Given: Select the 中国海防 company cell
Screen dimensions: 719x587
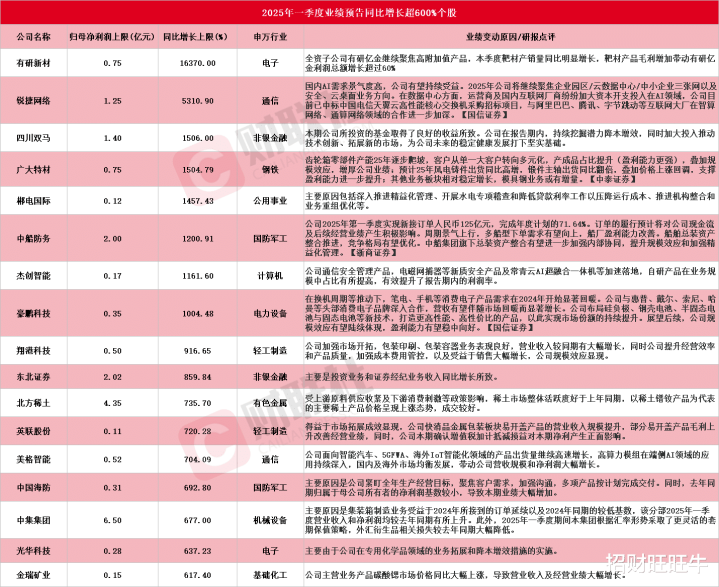Looking at the screenshot, I should (33, 487).
